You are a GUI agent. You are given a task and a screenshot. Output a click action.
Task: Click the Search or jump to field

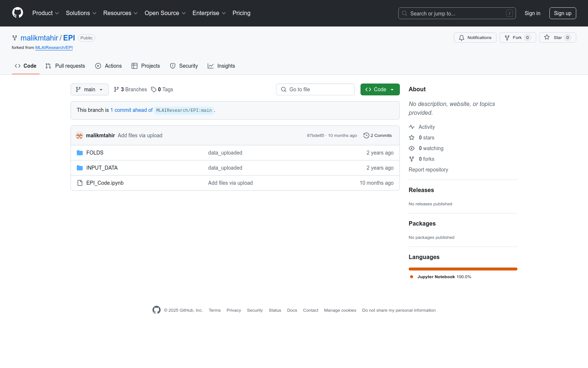[457, 13]
